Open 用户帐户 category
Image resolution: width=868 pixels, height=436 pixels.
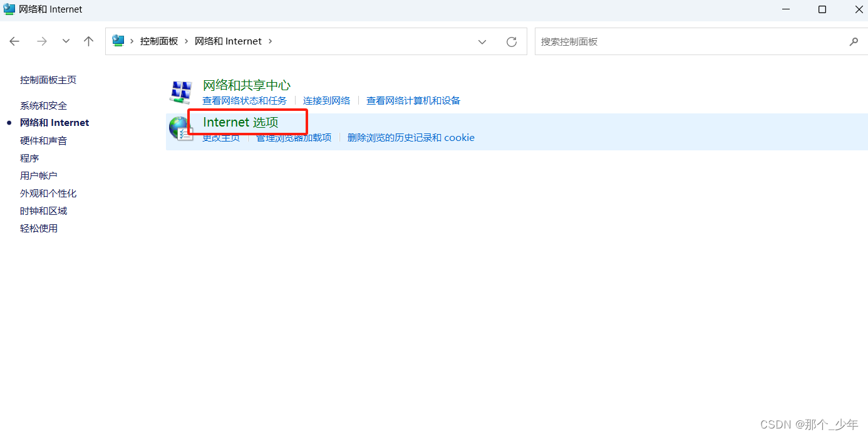(39, 176)
